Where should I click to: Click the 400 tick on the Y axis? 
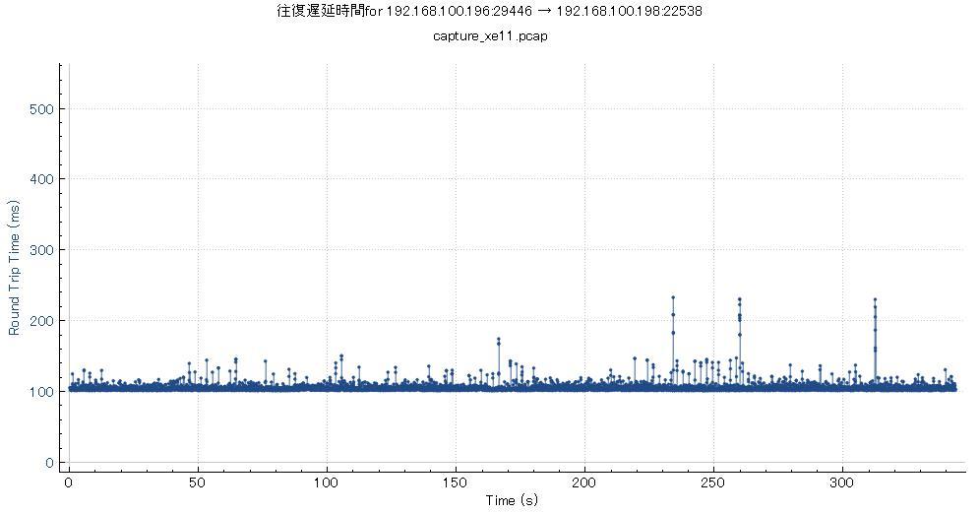click(x=42, y=179)
